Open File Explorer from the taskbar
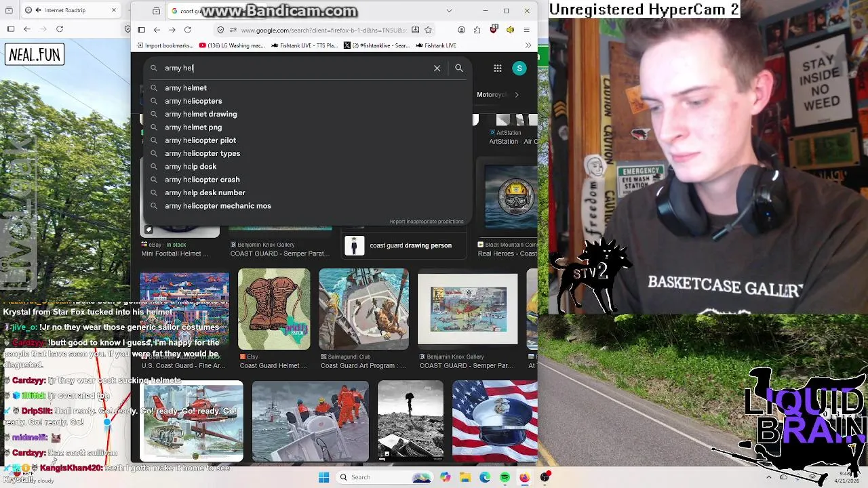Image resolution: width=868 pixels, height=488 pixels. [465, 477]
